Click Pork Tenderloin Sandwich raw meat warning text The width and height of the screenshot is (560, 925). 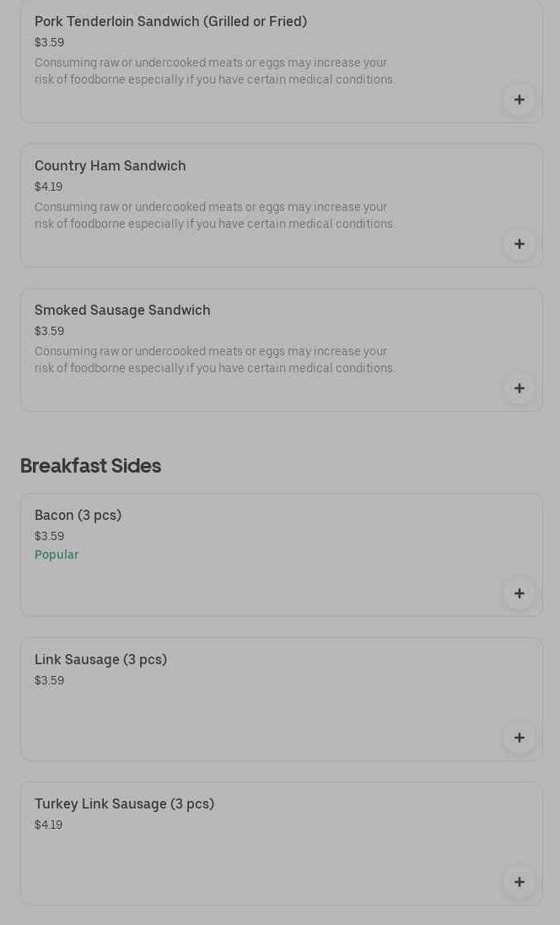click(x=214, y=71)
